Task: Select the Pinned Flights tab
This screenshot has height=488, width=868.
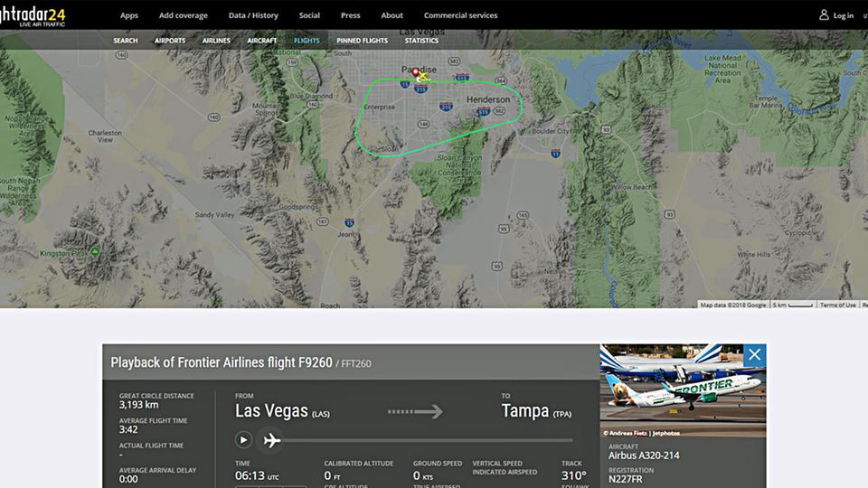Action: [362, 41]
